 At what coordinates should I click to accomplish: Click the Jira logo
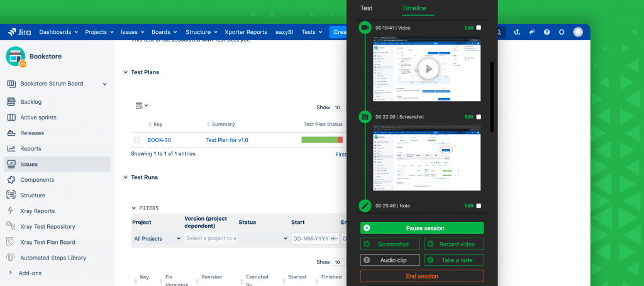[x=19, y=32]
